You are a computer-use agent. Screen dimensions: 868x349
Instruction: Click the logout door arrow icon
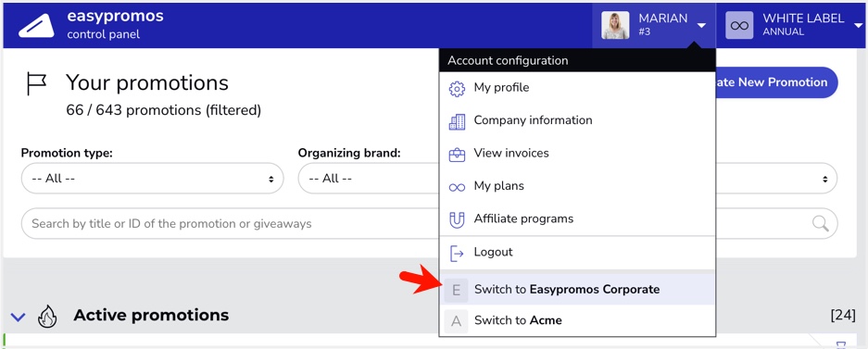457,254
